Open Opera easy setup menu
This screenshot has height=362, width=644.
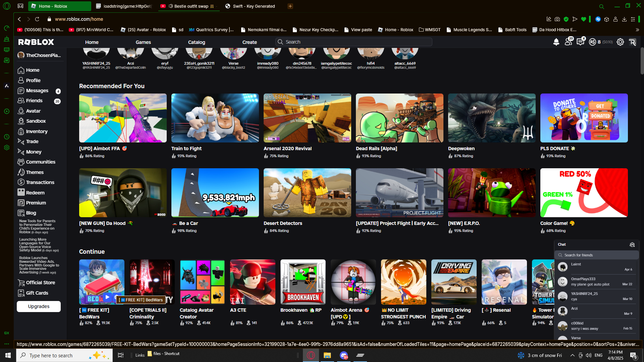click(x=633, y=19)
